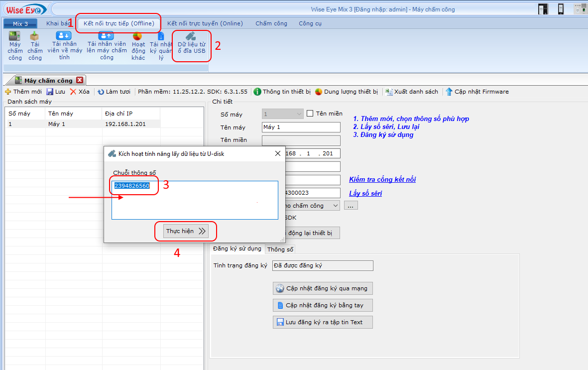
Task: Click Dữ liệu từ ổ đĩa USB icon
Action: coord(191,45)
